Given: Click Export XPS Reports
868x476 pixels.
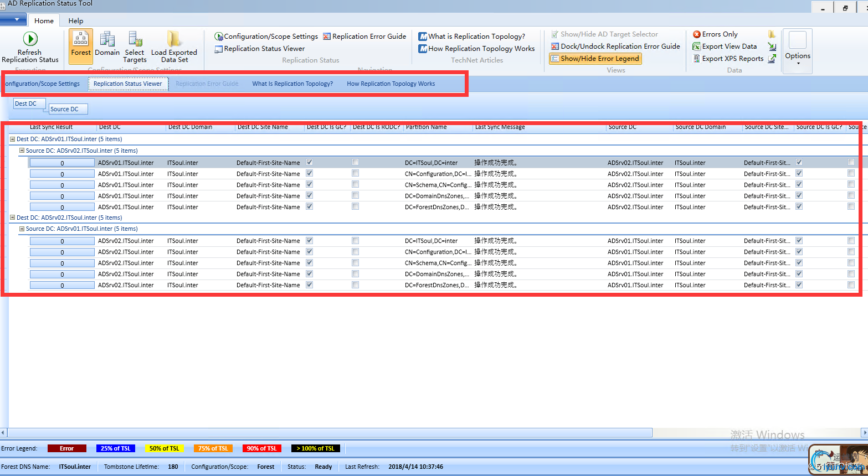Looking at the screenshot, I should click(728, 59).
